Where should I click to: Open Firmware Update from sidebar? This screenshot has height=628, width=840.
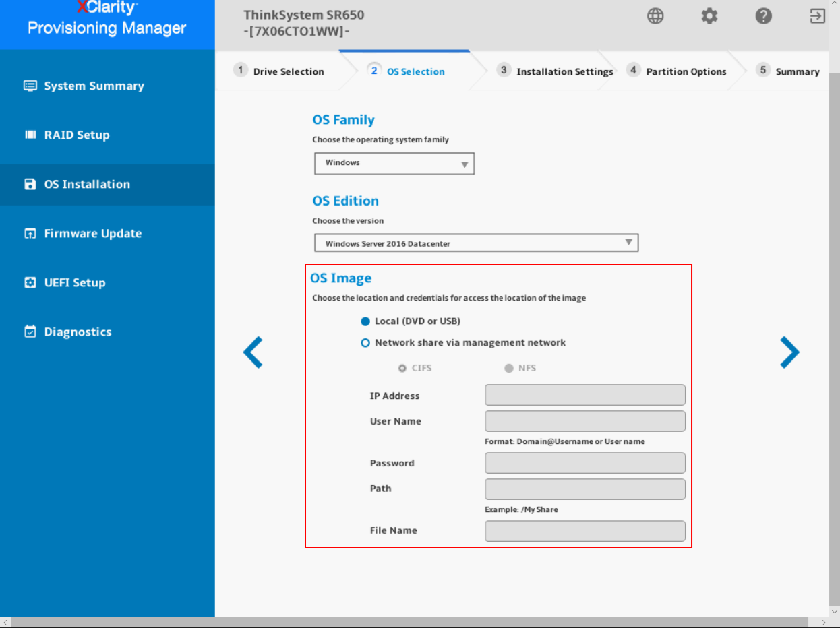pos(107,233)
